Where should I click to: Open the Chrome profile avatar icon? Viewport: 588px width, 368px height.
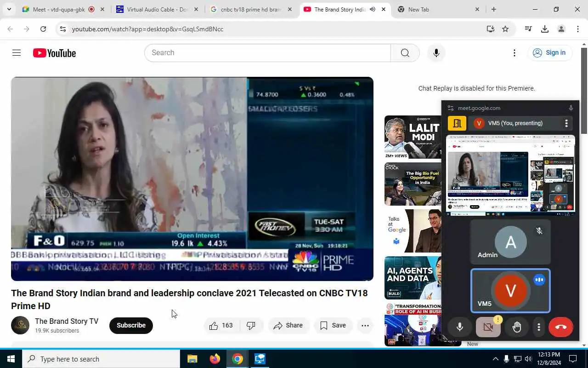[x=561, y=29]
